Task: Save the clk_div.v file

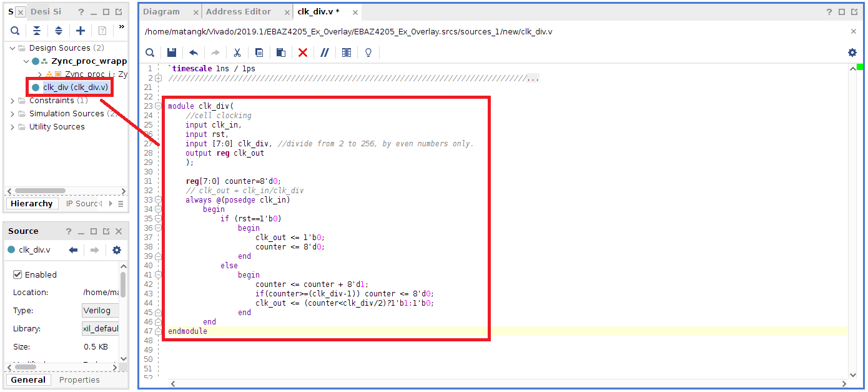Action: pyautogui.click(x=171, y=53)
